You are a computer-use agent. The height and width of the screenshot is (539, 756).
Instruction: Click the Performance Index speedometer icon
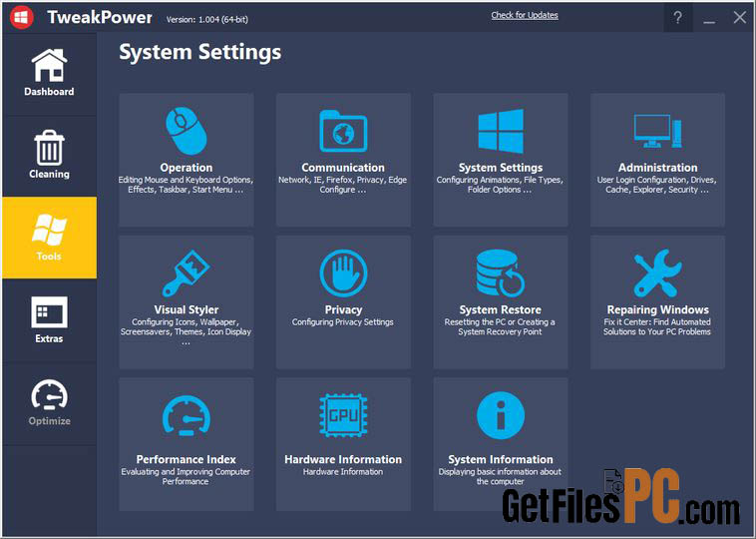187,415
